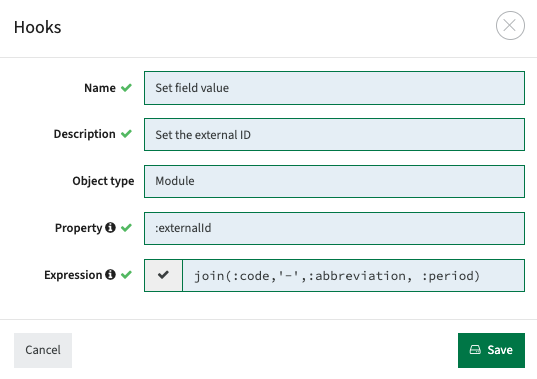
Task: Click inside the join(:code...) expression box
Action: click(x=353, y=276)
